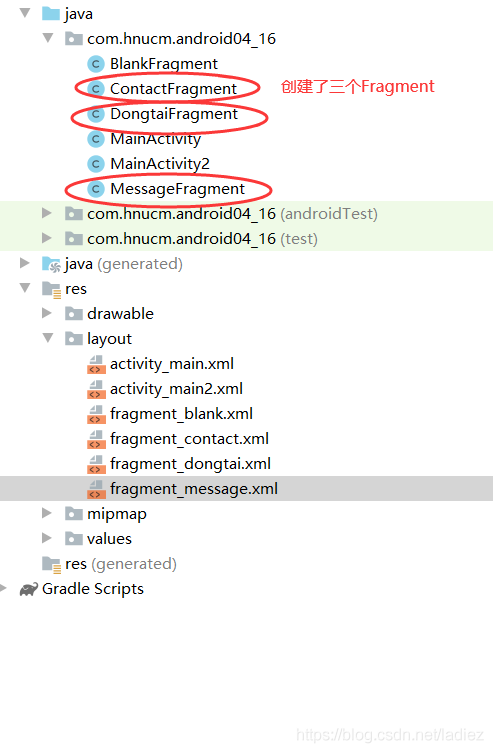The height and width of the screenshot is (753, 493).
Task: Expand the androidTest package
Action: [47, 213]
